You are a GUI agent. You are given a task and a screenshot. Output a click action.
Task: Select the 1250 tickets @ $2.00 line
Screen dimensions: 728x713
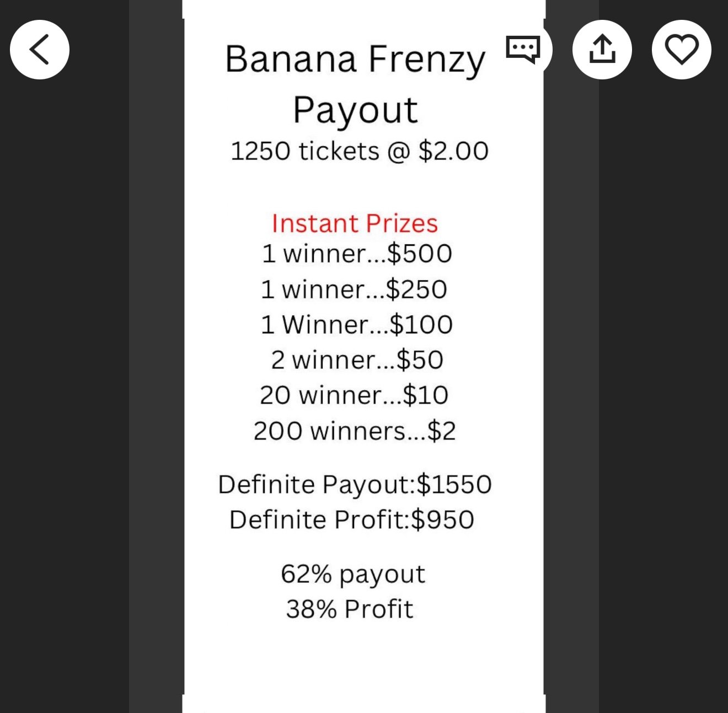point(360,151)
